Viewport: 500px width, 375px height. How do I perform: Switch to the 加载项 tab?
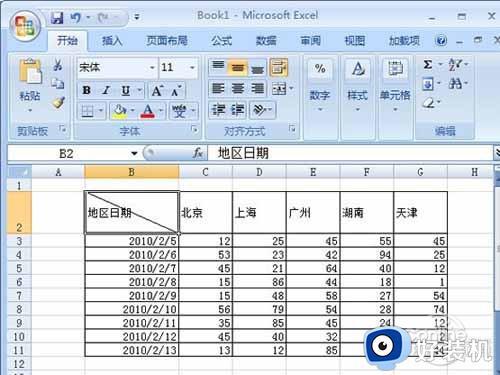404,41
